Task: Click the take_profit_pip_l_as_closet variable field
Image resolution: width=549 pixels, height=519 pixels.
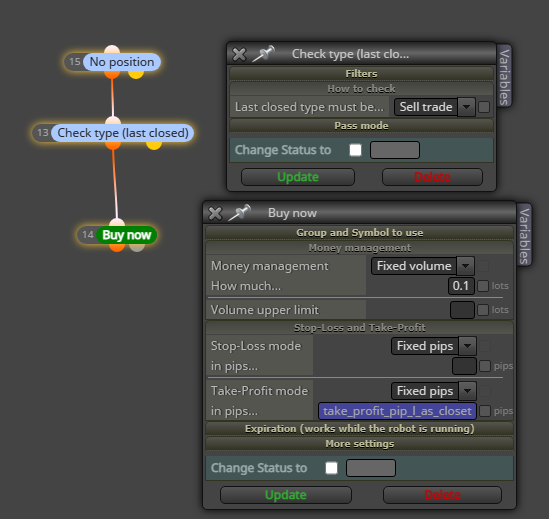Action: 397,411
